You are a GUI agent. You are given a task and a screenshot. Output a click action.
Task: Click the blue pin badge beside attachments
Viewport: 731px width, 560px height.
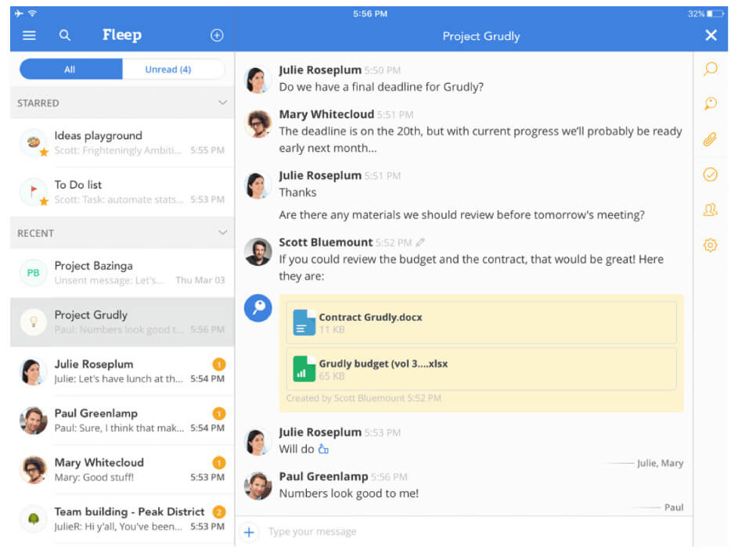(257, 308)
